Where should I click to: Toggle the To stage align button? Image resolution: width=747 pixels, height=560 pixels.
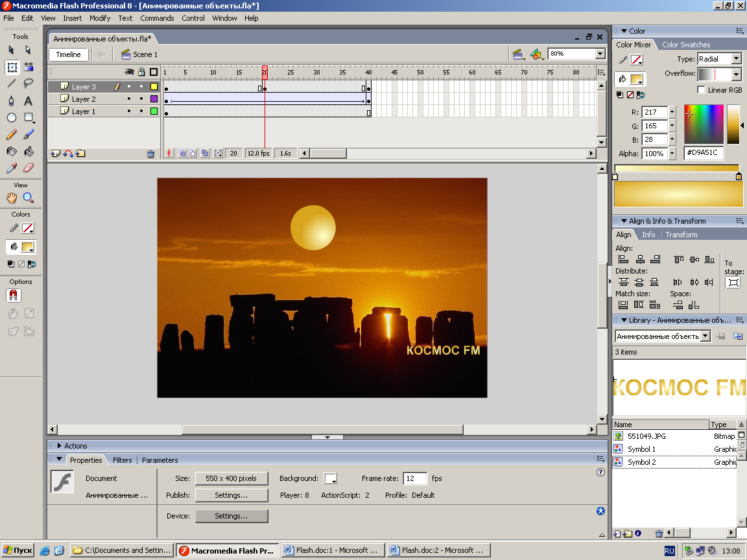733,283
